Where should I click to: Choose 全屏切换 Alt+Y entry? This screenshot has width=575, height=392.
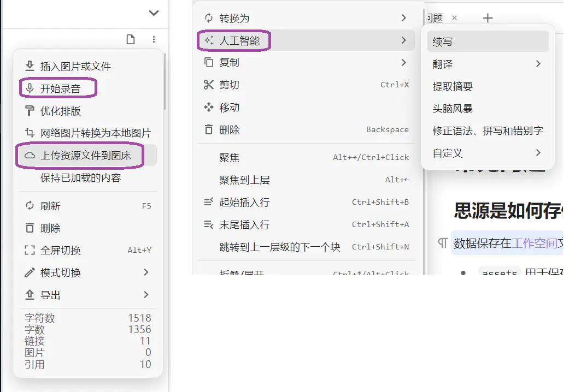[x=88, y=250]
